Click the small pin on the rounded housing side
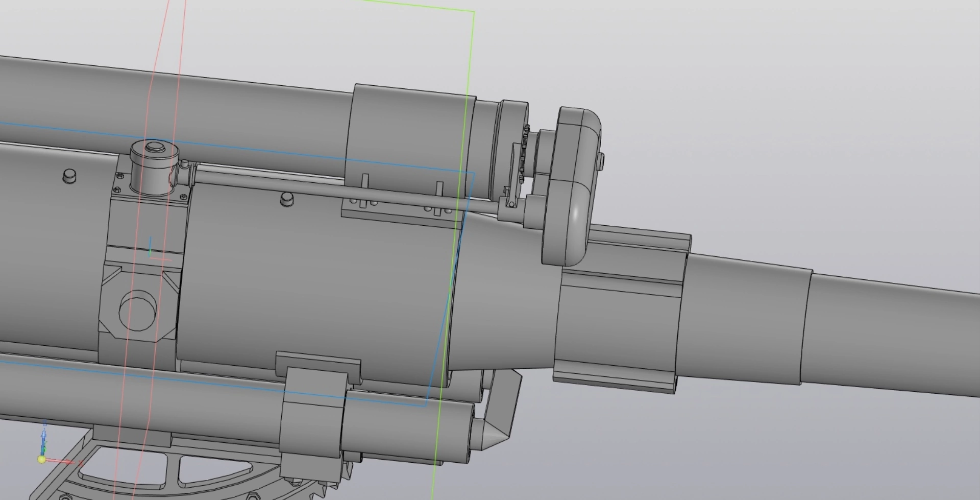This screenshot has width=980, height=500. pyautogui.click(x=601, y=160)
